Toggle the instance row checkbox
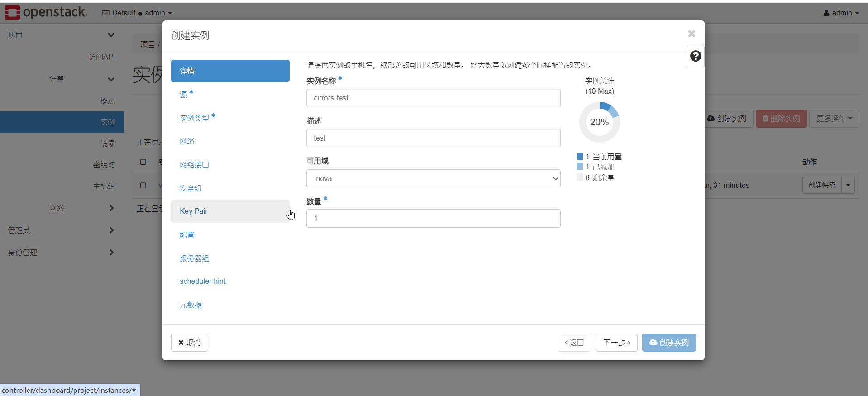This screenshot has height=396, width=868. pyautogui.click(x=143, y=186)
